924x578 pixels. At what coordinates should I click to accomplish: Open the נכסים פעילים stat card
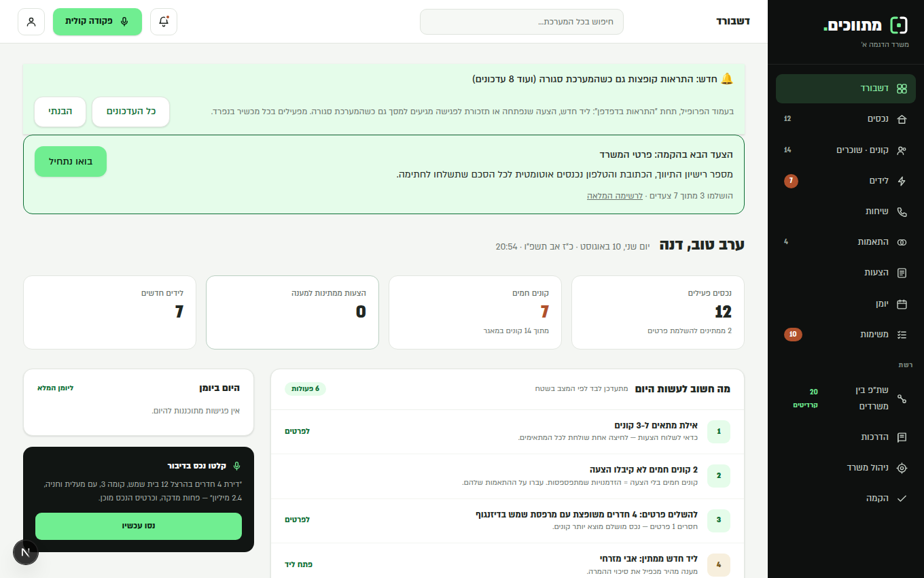pos(658,312)
